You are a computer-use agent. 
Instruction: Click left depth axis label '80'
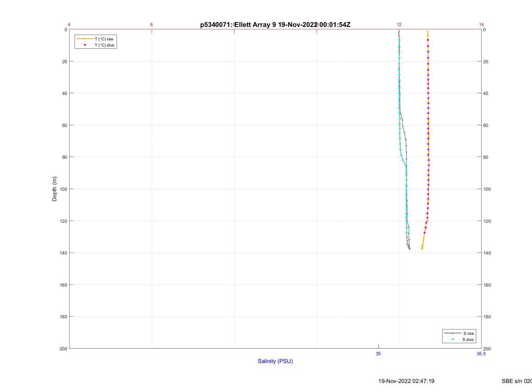[x=65, y=157]
